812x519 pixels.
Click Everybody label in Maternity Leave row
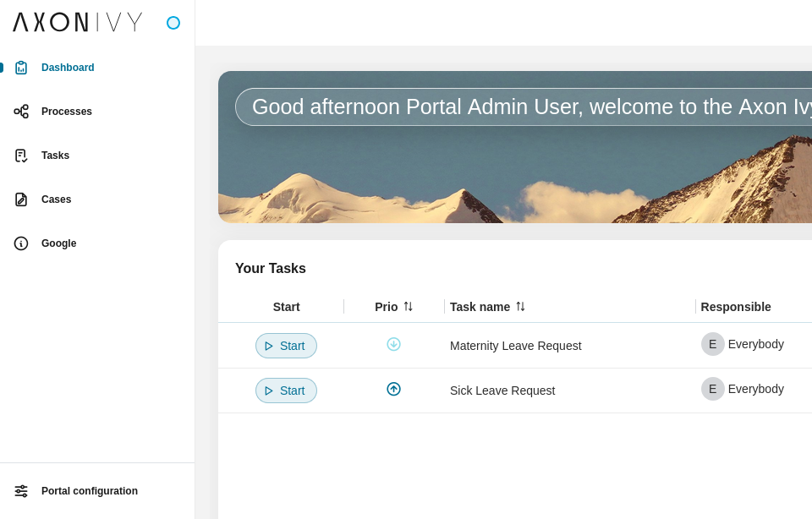pos(756,344)
